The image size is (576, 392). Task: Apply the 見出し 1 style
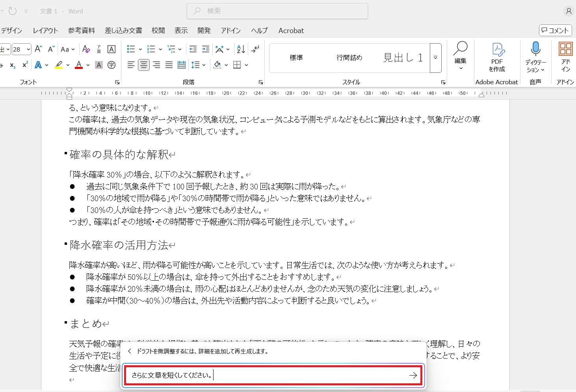tap(403, 58)
